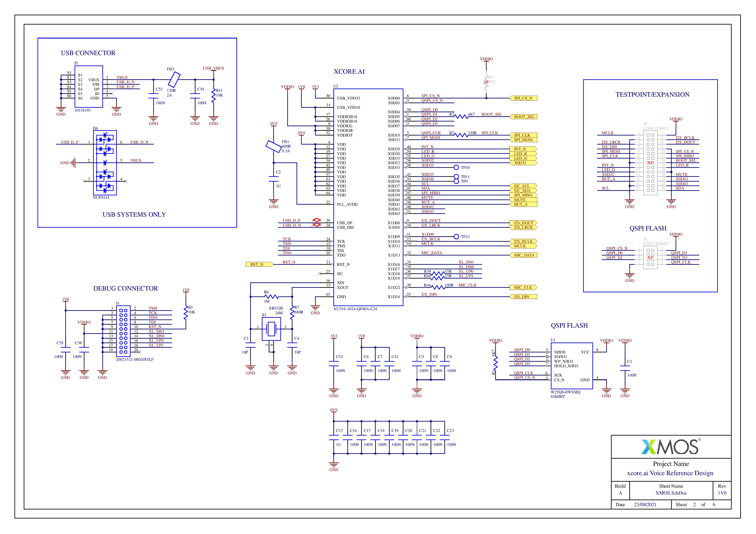Screen dimensions: 756x534
Task: Click capacitor C54 symbol
Action: coord(195,96)
